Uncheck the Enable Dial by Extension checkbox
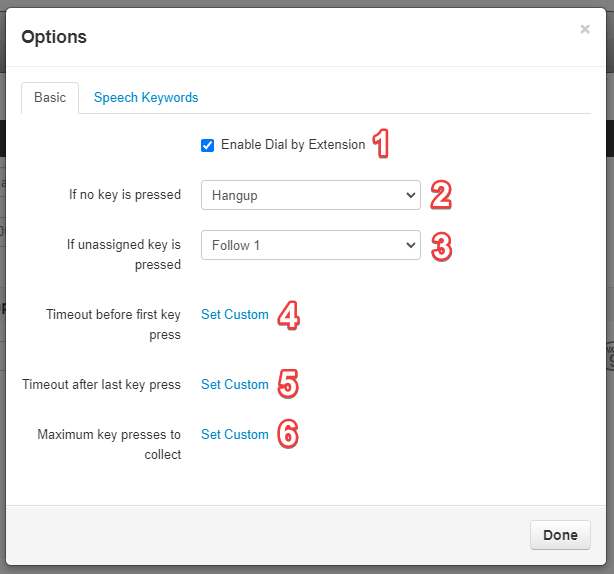Image resolution: width=614 pixels, height=574 pixels. point(208,145)
